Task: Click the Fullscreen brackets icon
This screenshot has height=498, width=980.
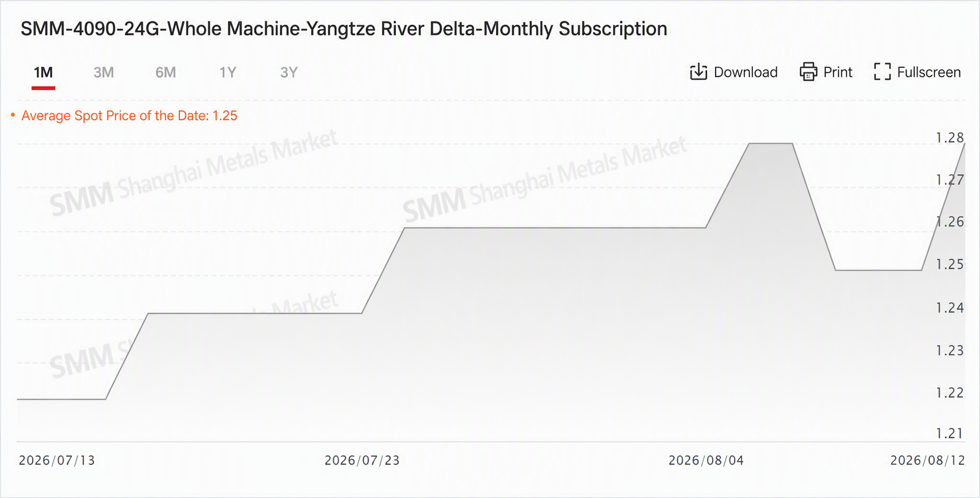Action: click(x=882, y=72)
